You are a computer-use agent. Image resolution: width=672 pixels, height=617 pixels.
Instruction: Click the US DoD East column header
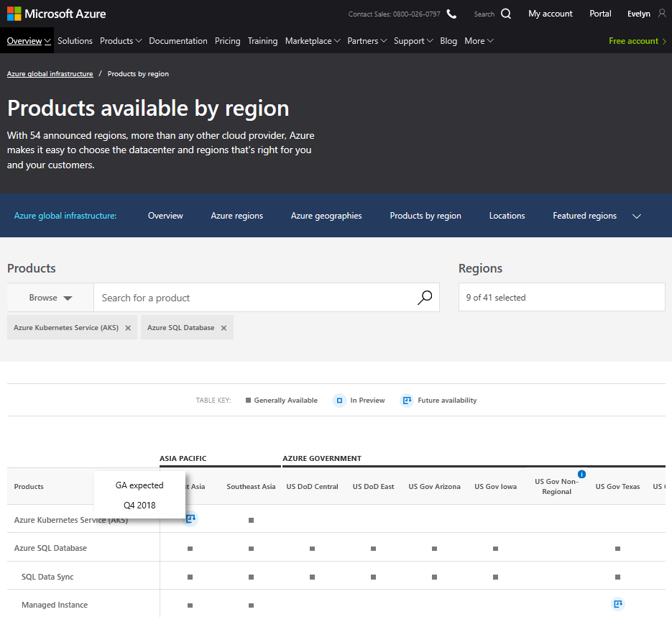373,487
